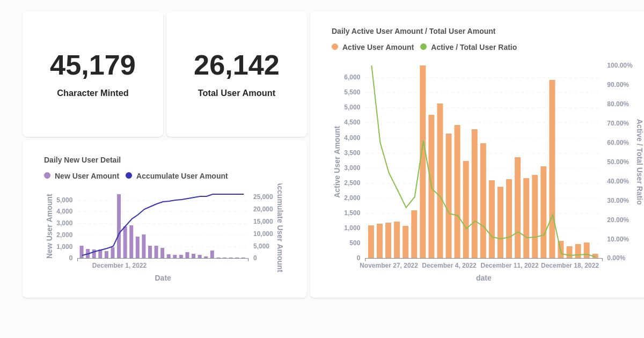Select the Daily Active User Amount chart title
644x338 pixels.
(x=413, y=31)
